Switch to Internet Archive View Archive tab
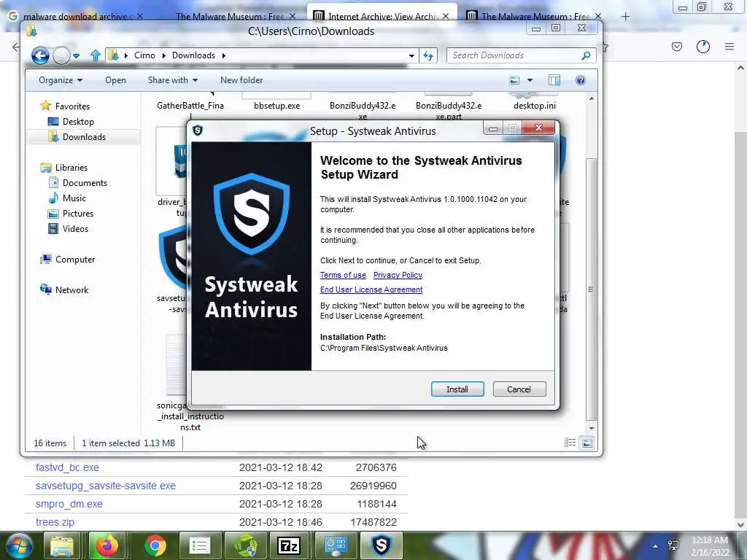Image resolution: width=747 pixels, height=560 pixels. click(381, 16)
